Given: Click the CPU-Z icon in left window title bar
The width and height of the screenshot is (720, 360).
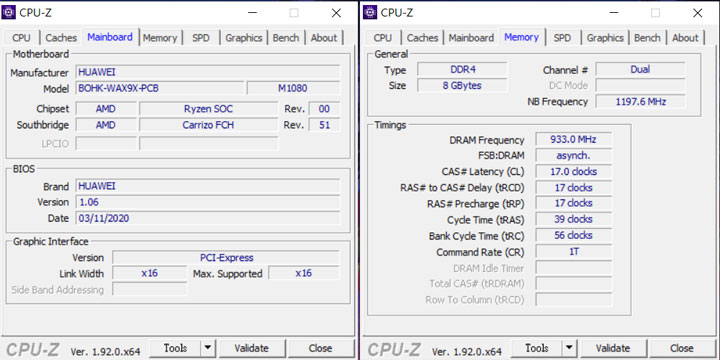Looking at the screenshot, I should 9,12.
